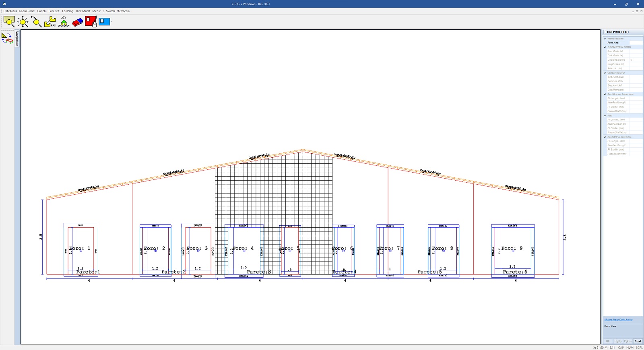Click the OK button
644x350 pixels.
tap(608, 341)
